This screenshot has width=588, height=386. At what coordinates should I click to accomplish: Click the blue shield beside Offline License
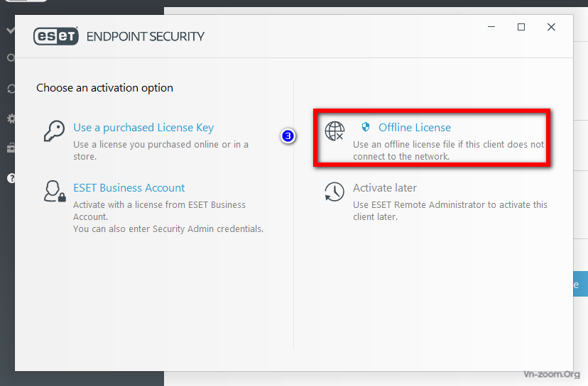[366, 127]
